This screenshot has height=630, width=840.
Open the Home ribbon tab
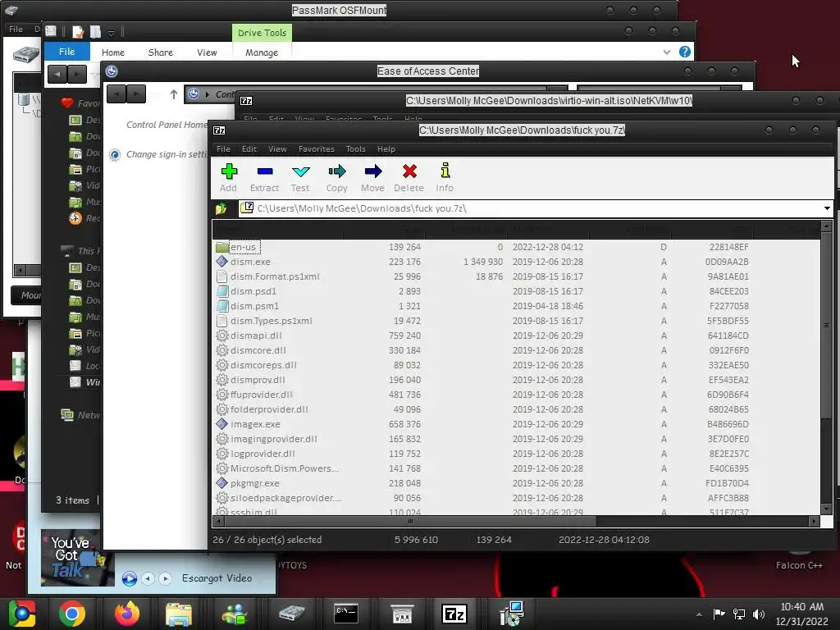click(113, 52)
